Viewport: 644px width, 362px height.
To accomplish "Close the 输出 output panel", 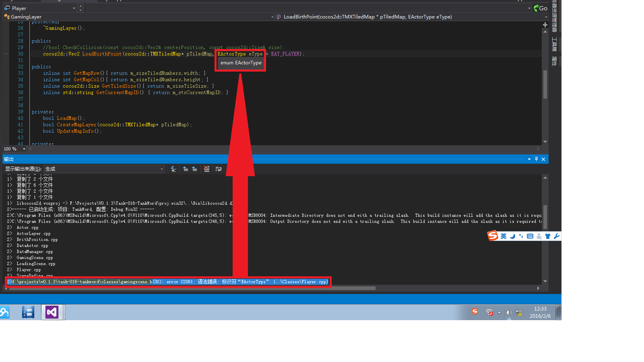I will 543,159.
